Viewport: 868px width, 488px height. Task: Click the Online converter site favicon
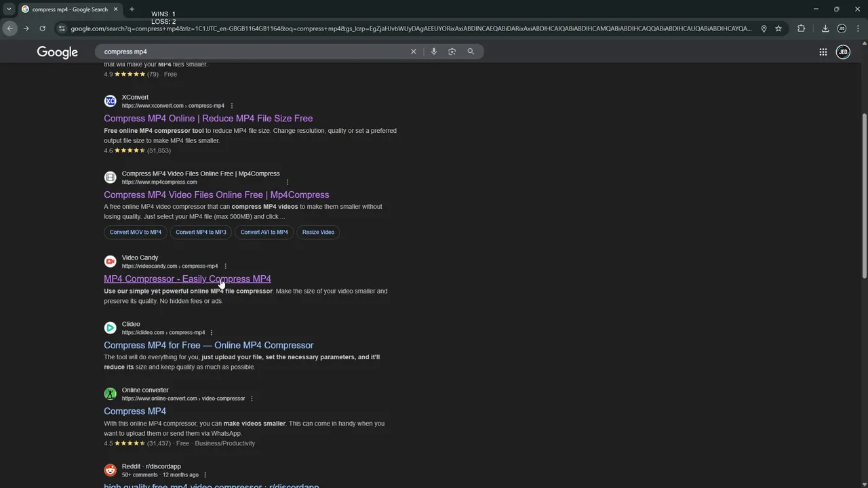coord(110,394)
